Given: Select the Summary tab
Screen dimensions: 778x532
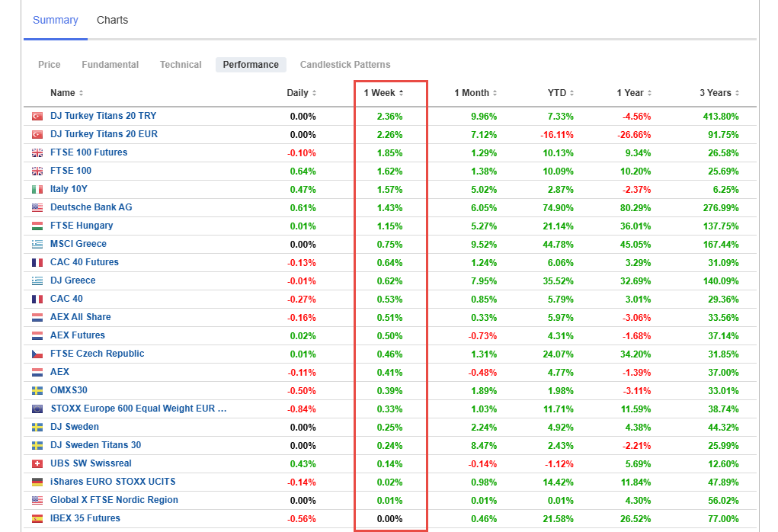Looking at the screenshot, I should pyautogui.click(x=56, y=21).
